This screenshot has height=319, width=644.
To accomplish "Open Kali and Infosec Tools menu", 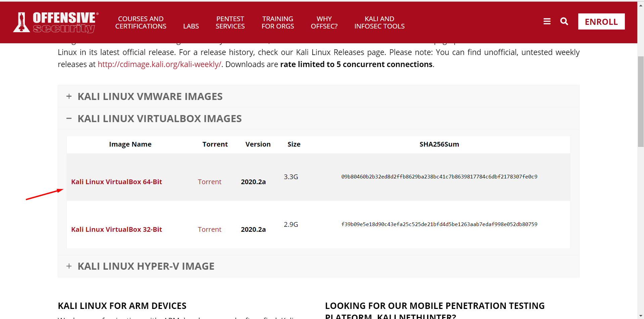I will (380, 22).
